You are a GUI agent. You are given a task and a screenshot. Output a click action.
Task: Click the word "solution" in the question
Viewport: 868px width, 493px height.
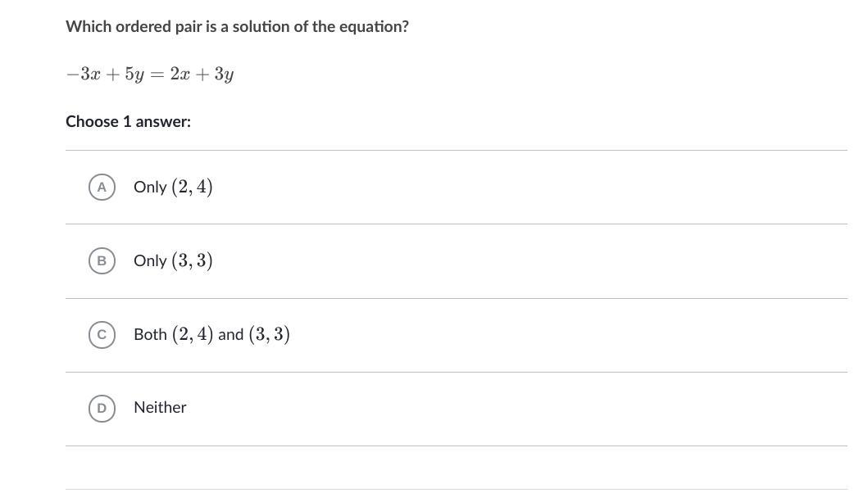coord(261,26)
